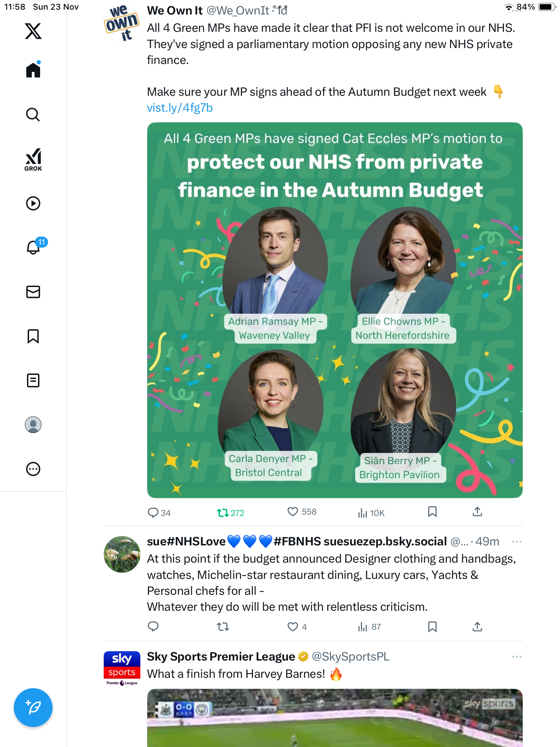The height and width of the screenshot is (747, 560).
Task: Open direct messages envelope
Action: coord(33,292)
